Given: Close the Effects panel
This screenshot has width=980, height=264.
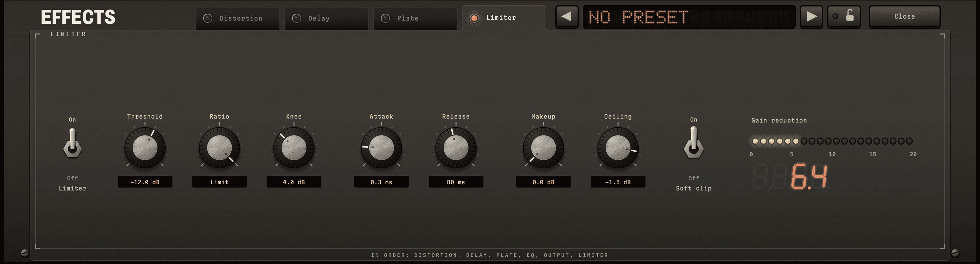Looking at the screenshot, I should click(x=905, y=17).
